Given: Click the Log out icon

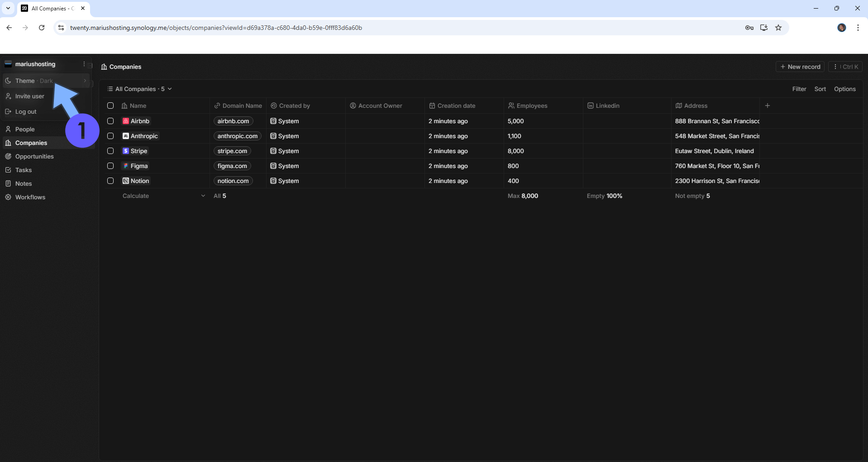Looking at the screenshot, I should pyautogui.click(x=8, y=111).
